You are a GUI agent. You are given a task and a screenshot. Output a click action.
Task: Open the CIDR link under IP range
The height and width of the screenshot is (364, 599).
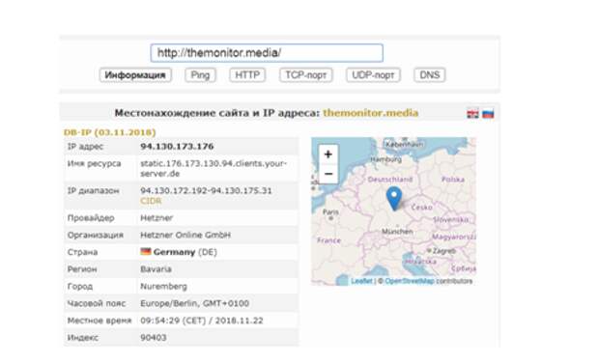coord(151,201)
